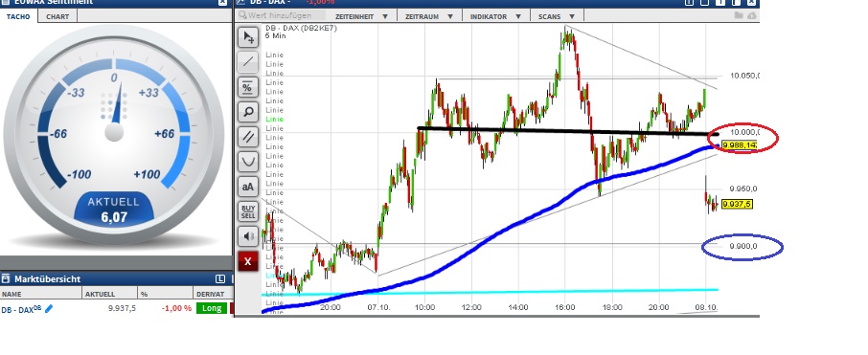The image size is (868, 355).
Task: Sort by the DERIVAT column header
Action: tap(213, 294)
